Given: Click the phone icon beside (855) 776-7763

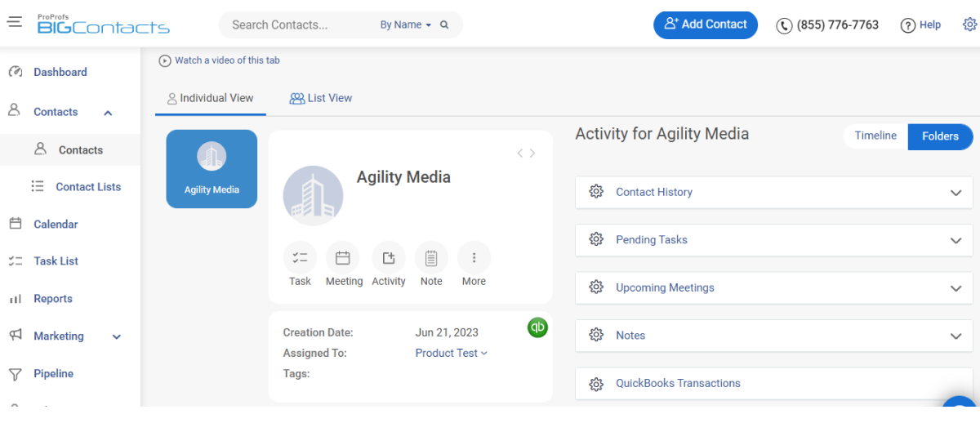Looking at the screenshot, I should (x=784, y=25).
